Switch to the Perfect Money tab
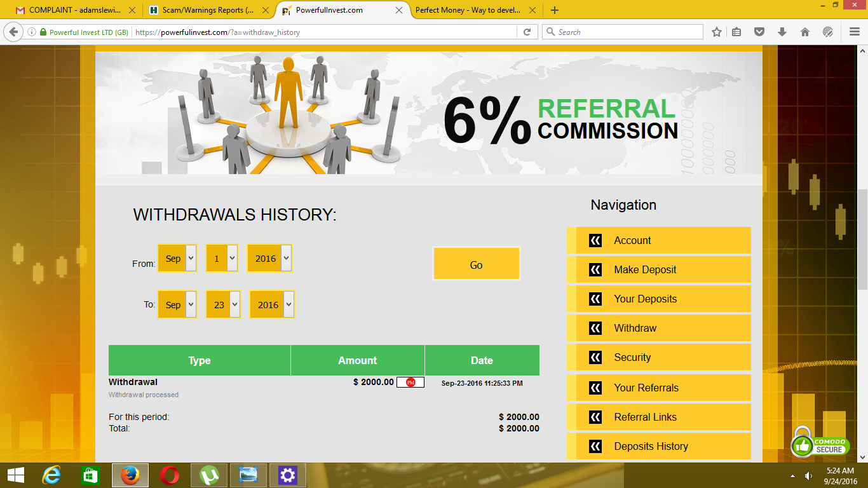The image size is (868, 488). pos(467,10)
